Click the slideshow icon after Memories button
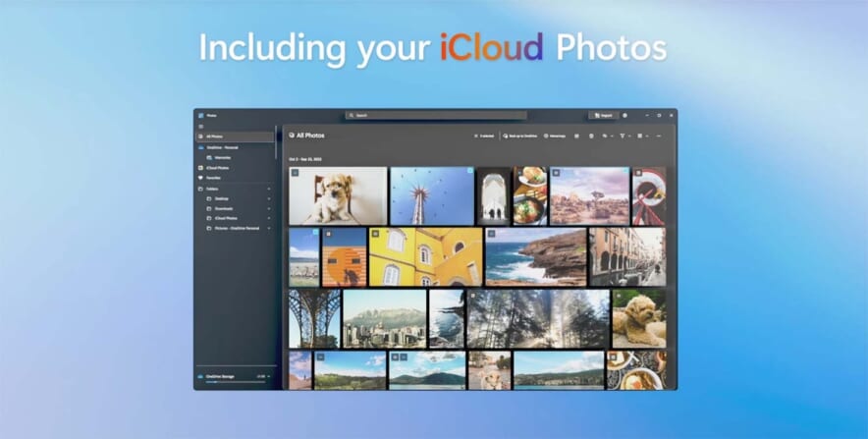The width and height of the screenshot is (868, 439). pos(576,136)
